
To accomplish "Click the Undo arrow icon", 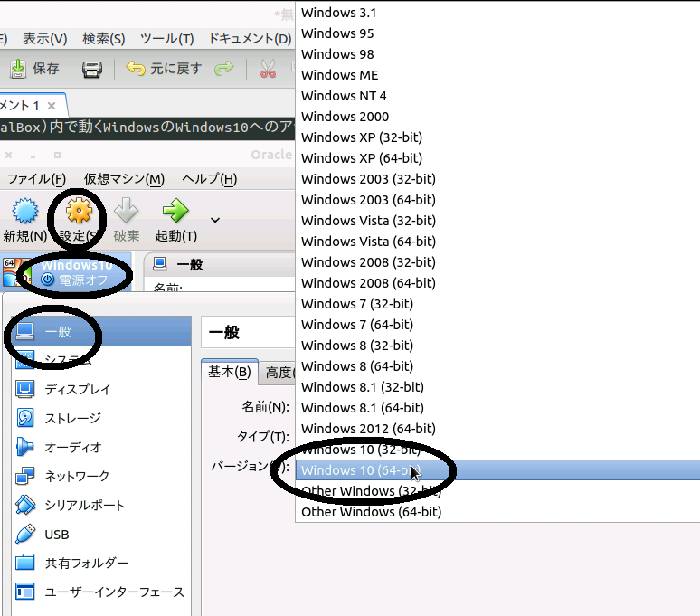I will tap(136, 69).
